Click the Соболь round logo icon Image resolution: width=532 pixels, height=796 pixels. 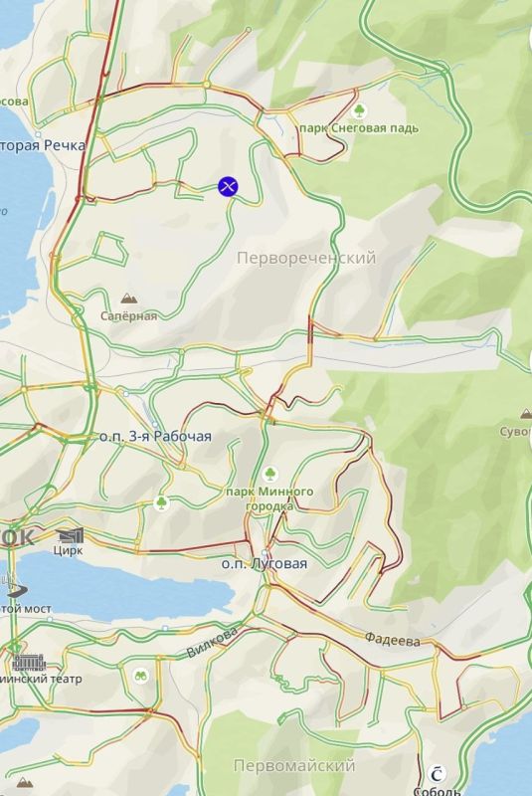[437, 774]
